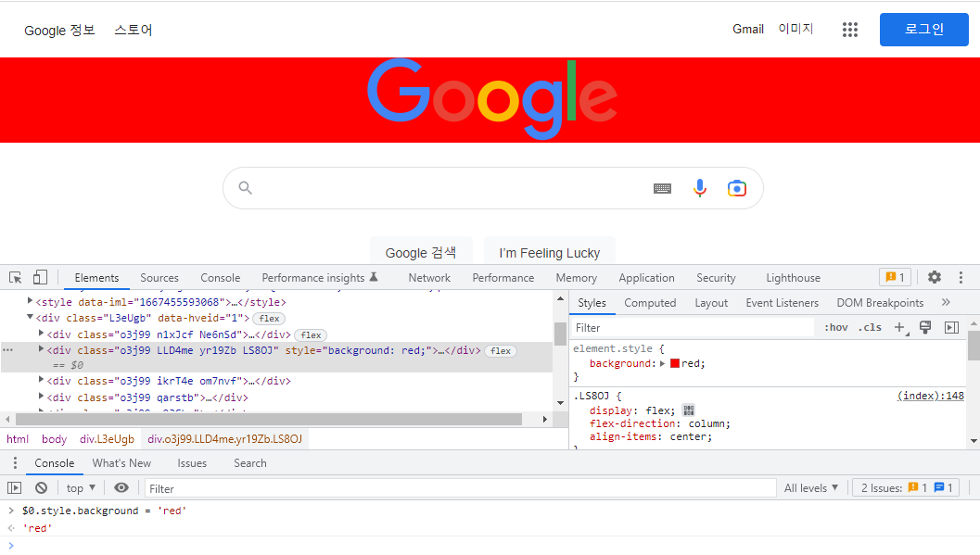Click I'm Feeling Lucky button

pos(550,252)
